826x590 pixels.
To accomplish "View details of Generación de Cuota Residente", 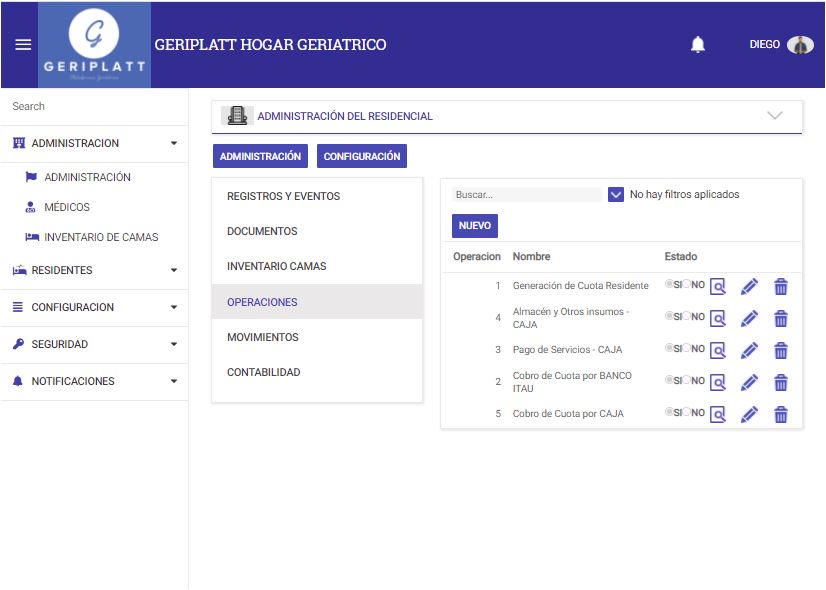I will tap(717, 287).
